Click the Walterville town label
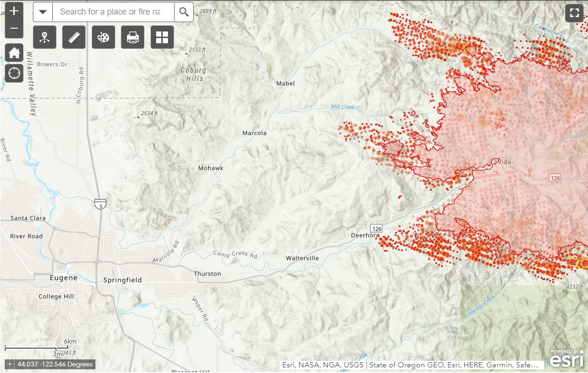 [x=302, y=258]
